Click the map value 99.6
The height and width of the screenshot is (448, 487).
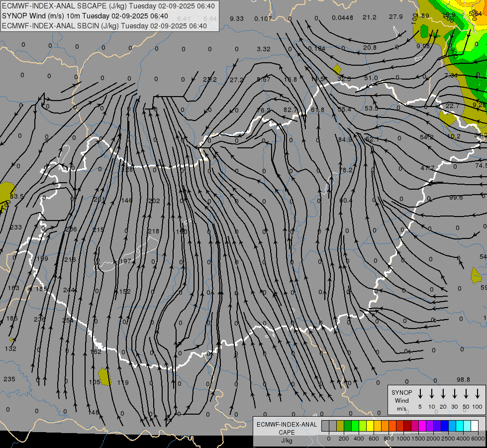pos(456,198)
